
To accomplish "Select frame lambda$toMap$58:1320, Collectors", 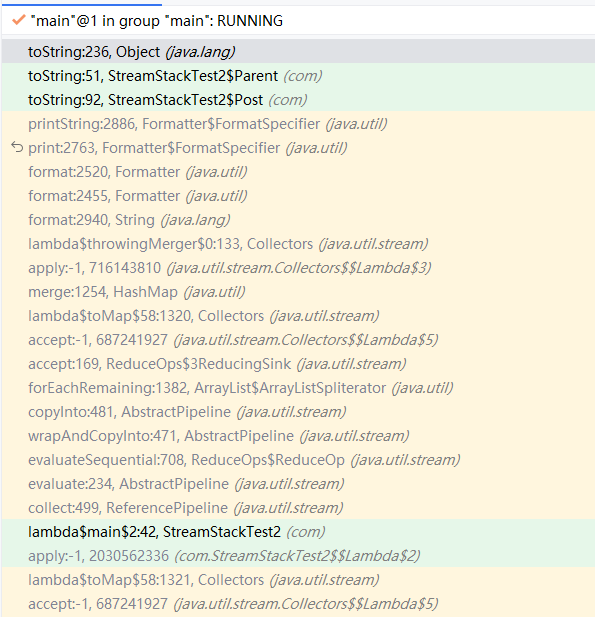I will point(298,316).
